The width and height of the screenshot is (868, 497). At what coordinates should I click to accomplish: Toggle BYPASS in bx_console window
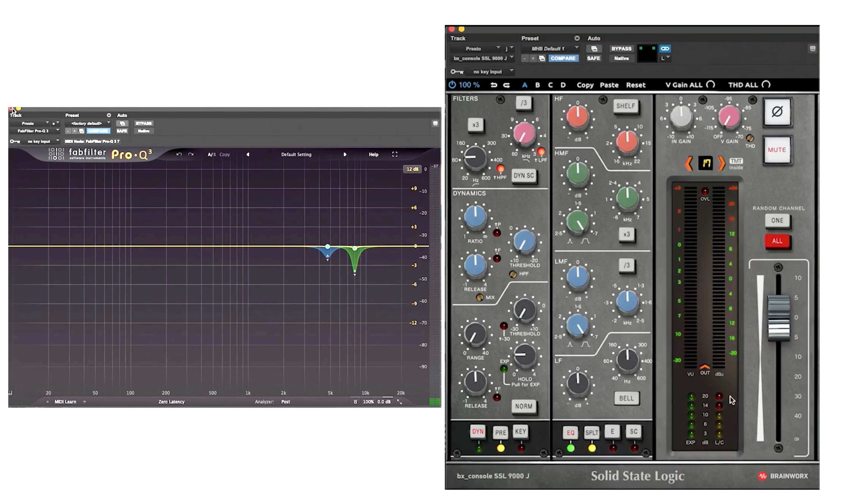pyautogui.click(x=621, y=48)
